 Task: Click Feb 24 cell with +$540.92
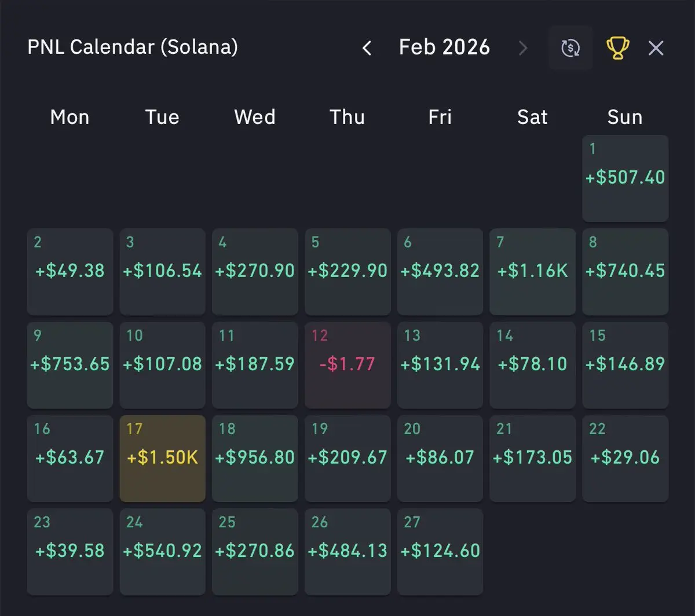162,551
